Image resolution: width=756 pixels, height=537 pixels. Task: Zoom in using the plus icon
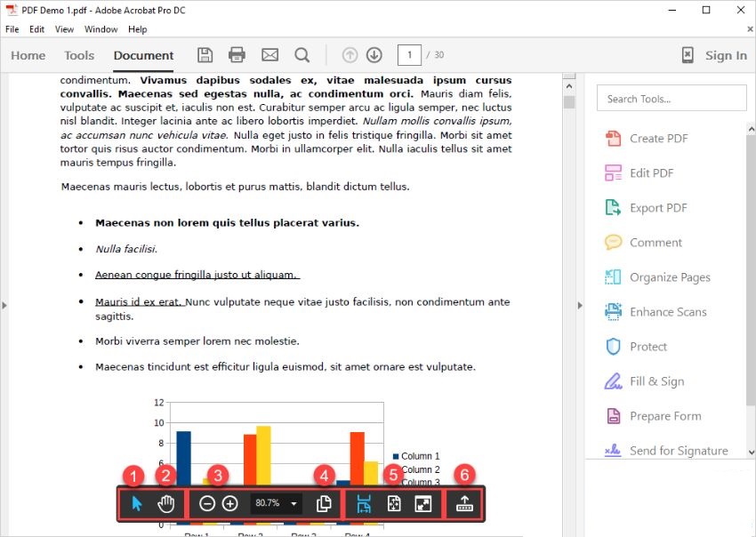229,503
